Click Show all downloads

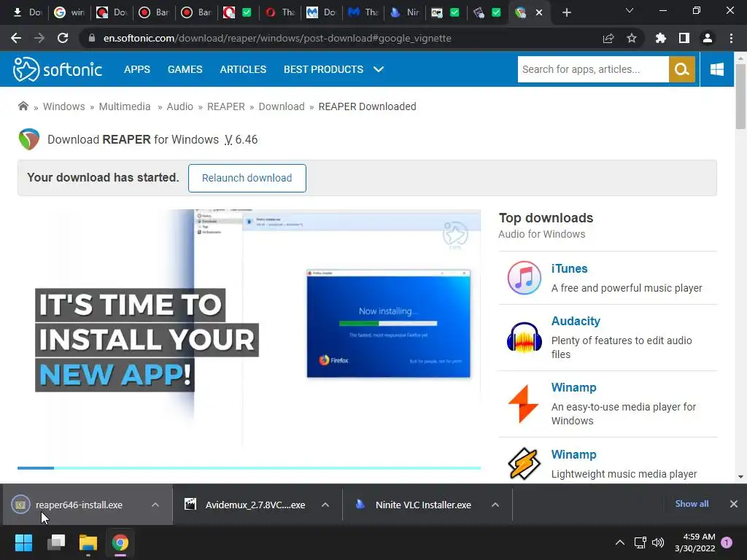(x=692, y=504)
